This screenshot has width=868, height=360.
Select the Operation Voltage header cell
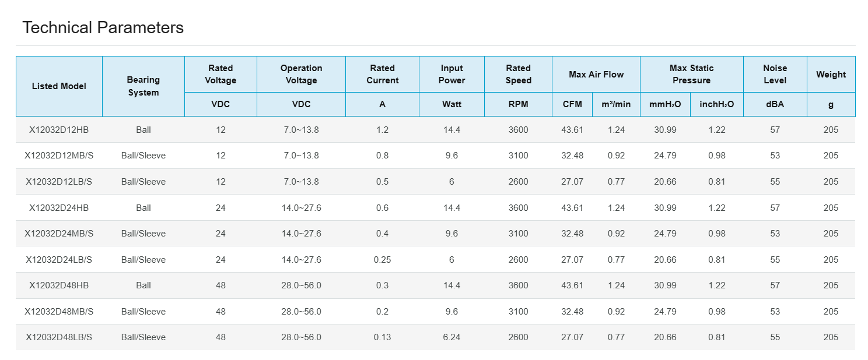tap(301, 74)
